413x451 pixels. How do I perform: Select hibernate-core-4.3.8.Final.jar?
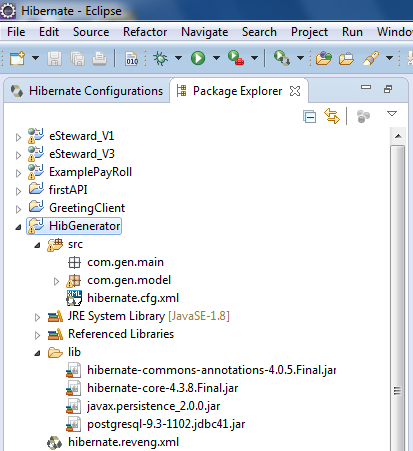(x=163, y=388)
